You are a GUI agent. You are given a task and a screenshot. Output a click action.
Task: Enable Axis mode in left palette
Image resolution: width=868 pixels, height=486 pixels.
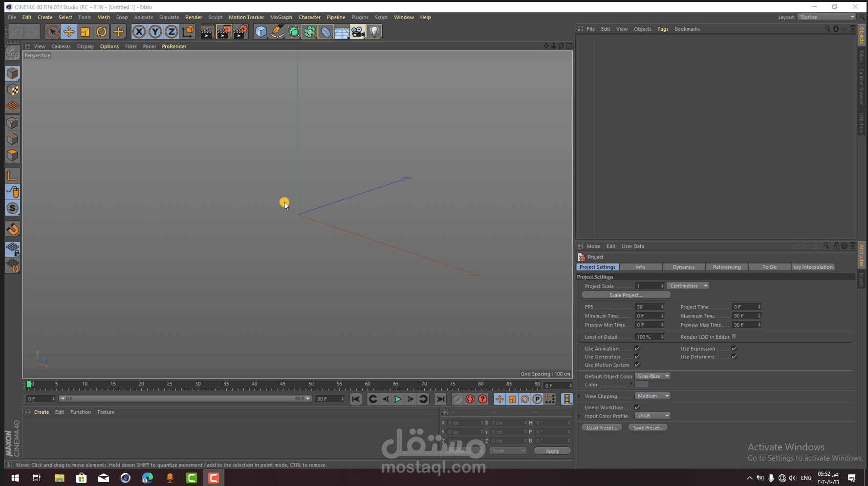pyautogui.click(x=13, y=176)
